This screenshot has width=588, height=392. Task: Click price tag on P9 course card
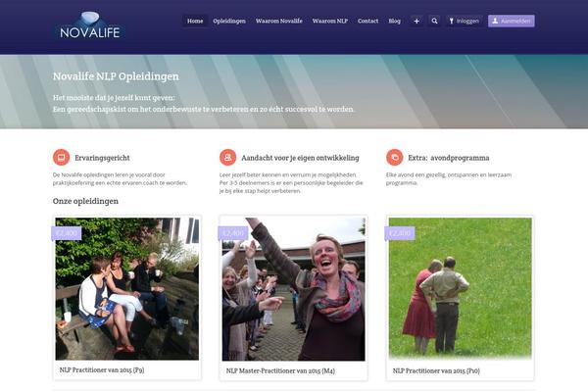[x=67, y=233]
